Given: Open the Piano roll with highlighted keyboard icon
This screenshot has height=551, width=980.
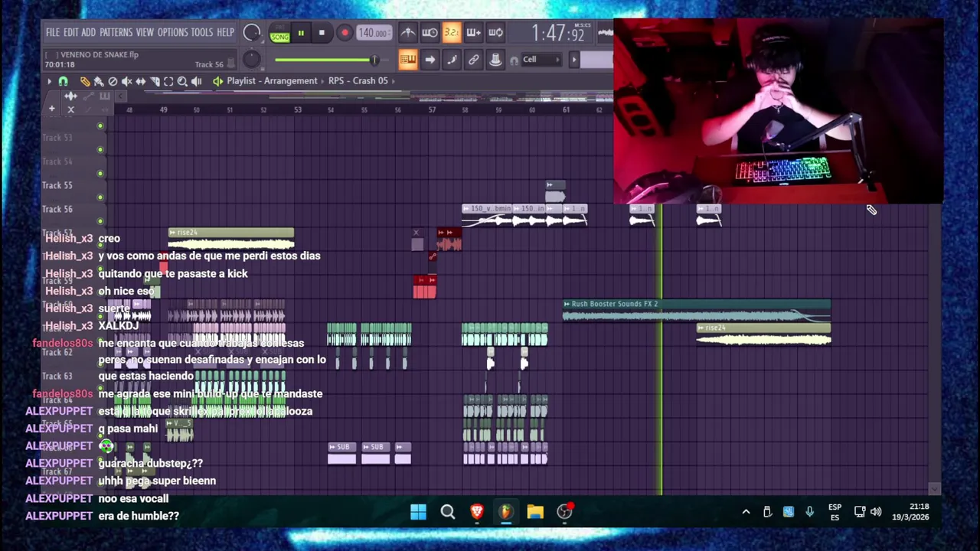Looking at the screenshot, I should pos(407,60).
